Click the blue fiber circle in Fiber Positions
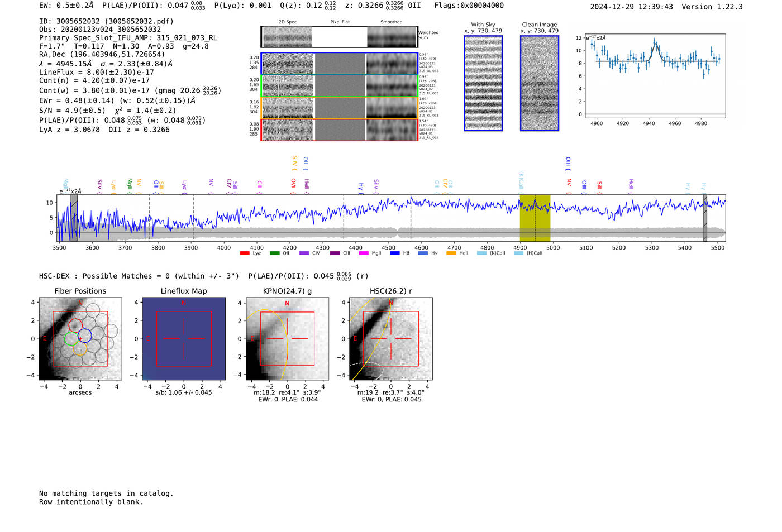 click(85, 336)
